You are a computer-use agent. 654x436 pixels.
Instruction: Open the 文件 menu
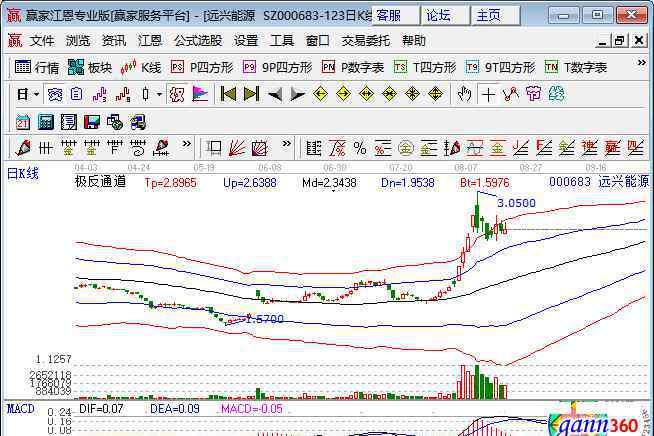coord(42,41)
